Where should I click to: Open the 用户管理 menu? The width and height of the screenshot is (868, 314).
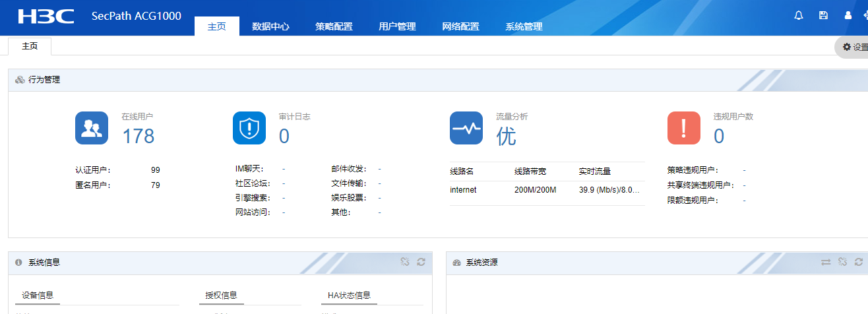(397, 27)
